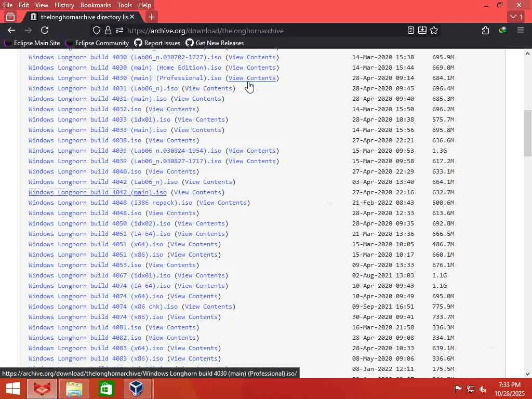Open Longhorn build 4031 (Lab06_n).iso link

tap(103, 88)
